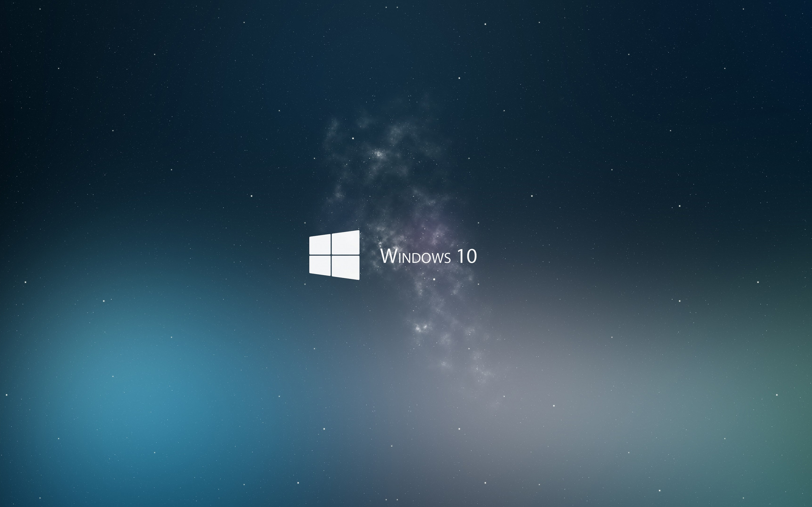The image size is (812, 507).
Task: Click the large capital "W" in Windows
Action: click(389, 256)
